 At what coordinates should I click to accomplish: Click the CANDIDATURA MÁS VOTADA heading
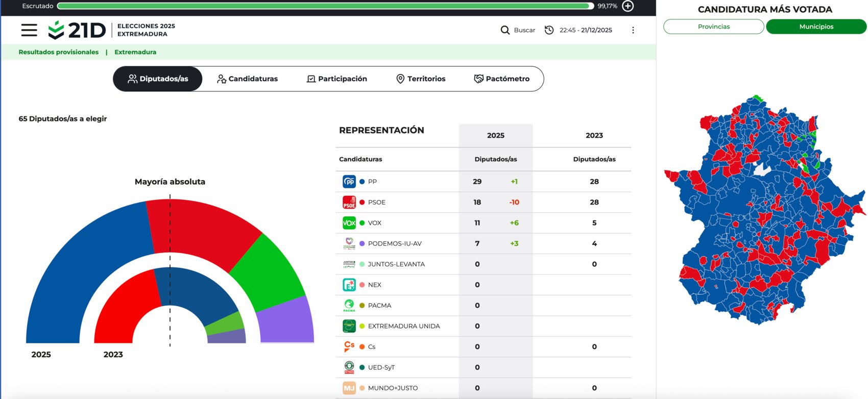765,9
